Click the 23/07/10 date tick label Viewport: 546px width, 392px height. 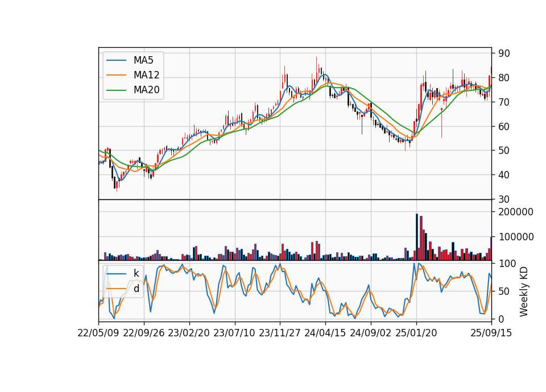(234, 333)
